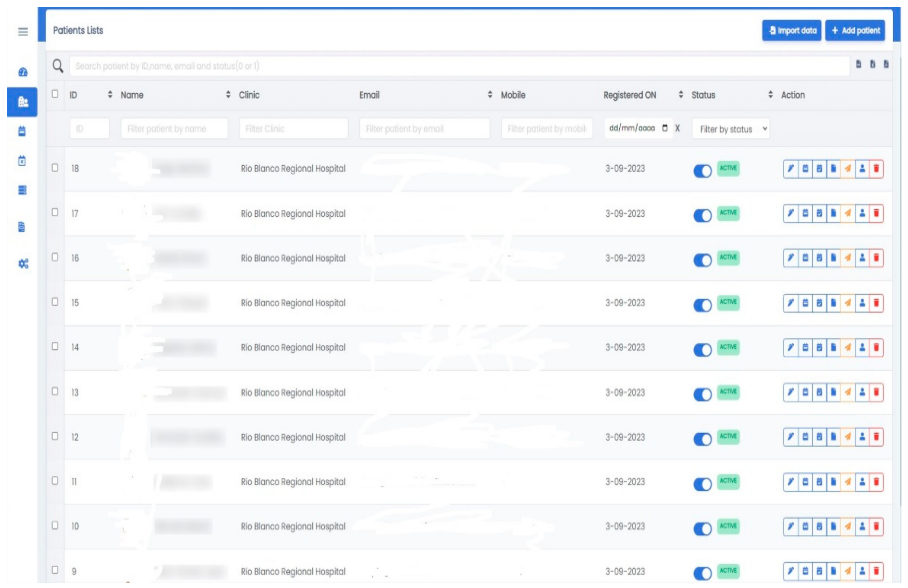Click the red delete trash icon for patient 17
The height and width of the screenshot is (588, 908).
click(x=876, y=213)
